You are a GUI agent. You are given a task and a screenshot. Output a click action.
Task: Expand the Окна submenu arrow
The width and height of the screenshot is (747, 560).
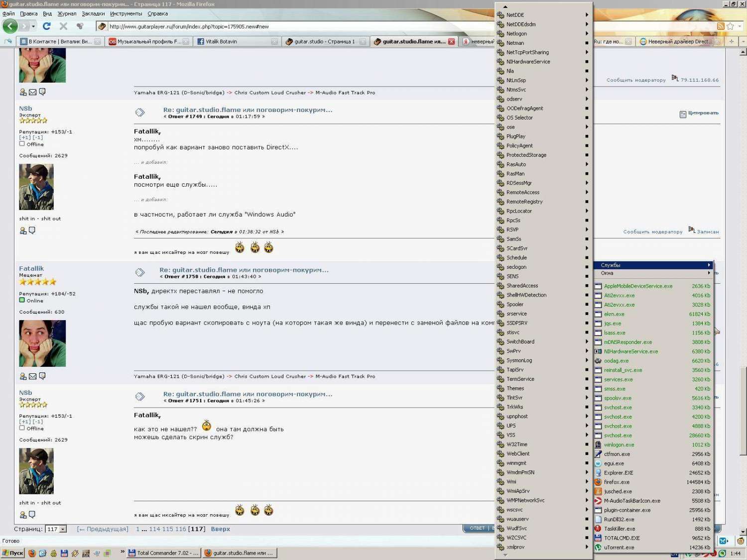click(709, 273)
